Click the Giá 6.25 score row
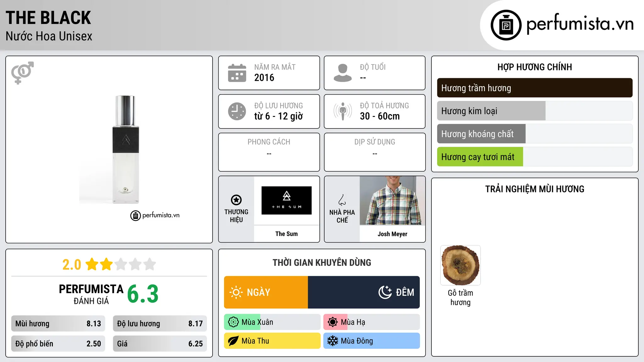Viewport: 644px width, 362px height. 160,343
